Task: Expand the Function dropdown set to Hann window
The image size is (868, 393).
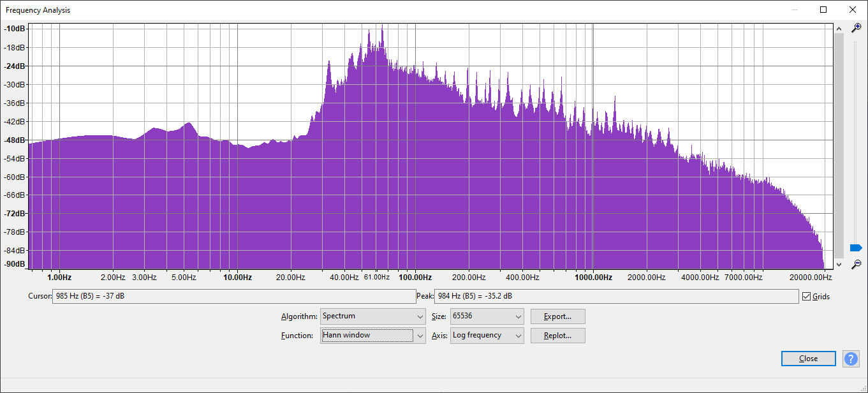Action: pos(372,336)
